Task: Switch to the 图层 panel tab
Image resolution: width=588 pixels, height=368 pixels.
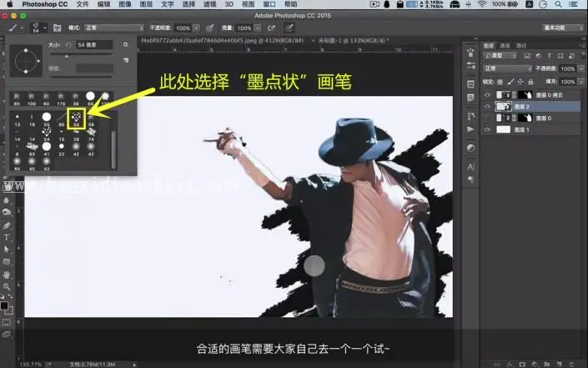Action: coord(489,46)
